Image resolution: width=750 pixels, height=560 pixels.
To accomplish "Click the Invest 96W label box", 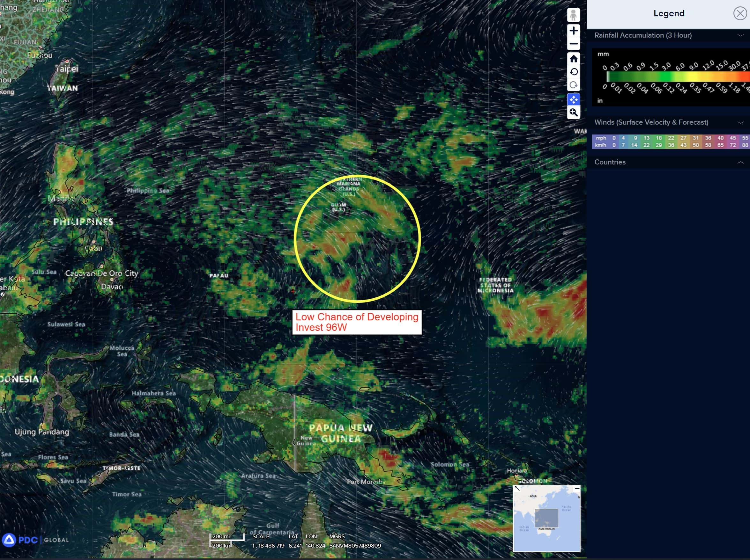I will point(357,322).
